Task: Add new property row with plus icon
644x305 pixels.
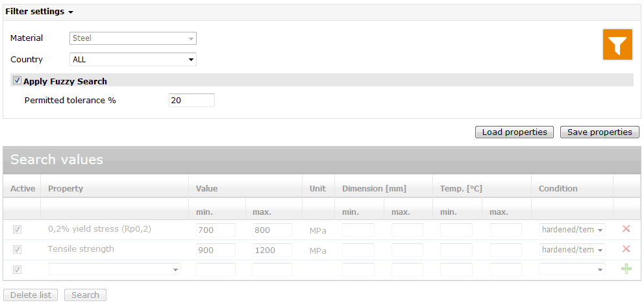Action: (x=626, y=269)
